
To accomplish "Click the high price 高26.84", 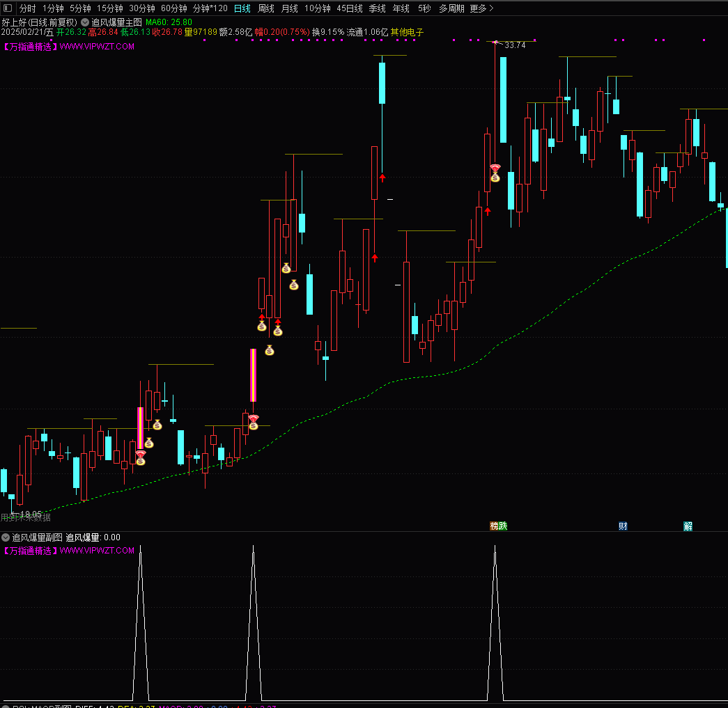I will 103,32.
